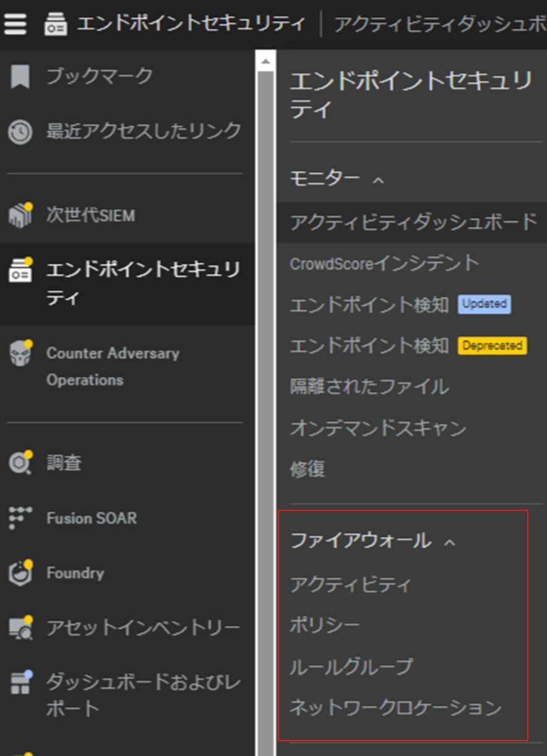Click the 調査 magnifier icon
547x756 pixels.
[x=20, y=463]
